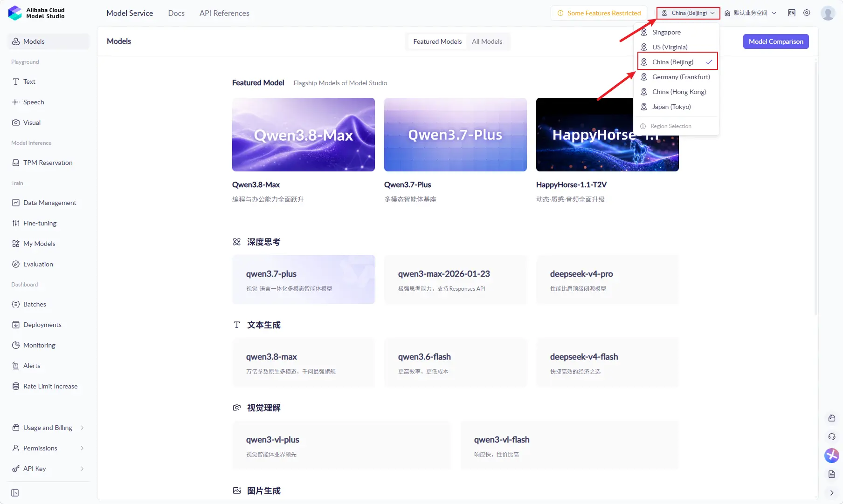Image resolution: width=843 pixels, height=504 pixels.
Task: Open the Qwen3.8-Max banner thumbnail
Action: coord(304,135)
